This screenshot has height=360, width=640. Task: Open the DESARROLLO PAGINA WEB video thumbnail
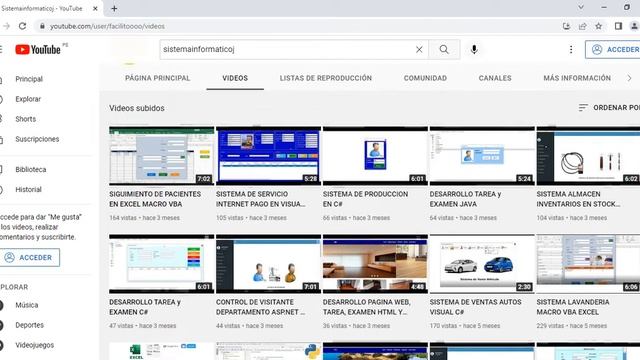click(x=376, y=264)
